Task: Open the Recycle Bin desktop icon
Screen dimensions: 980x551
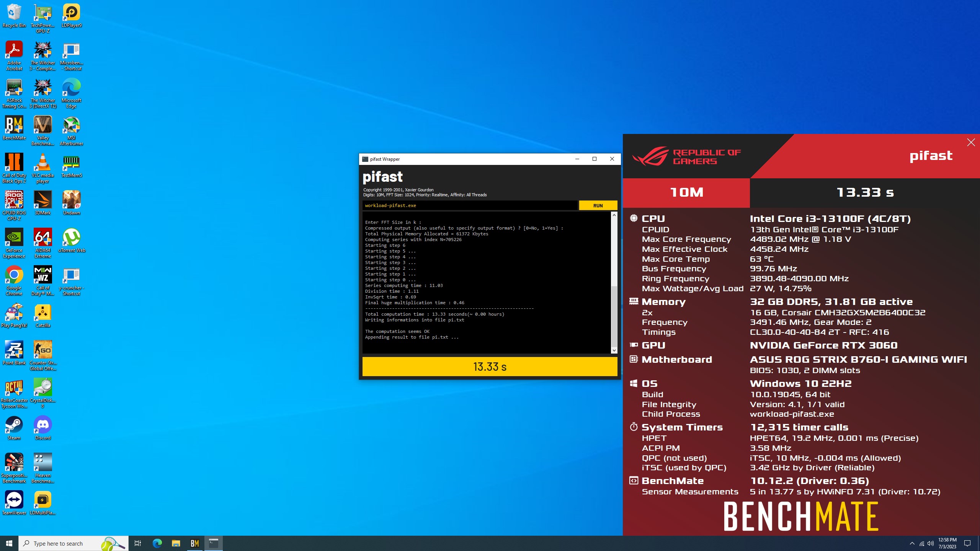Action: pos(14,16)
